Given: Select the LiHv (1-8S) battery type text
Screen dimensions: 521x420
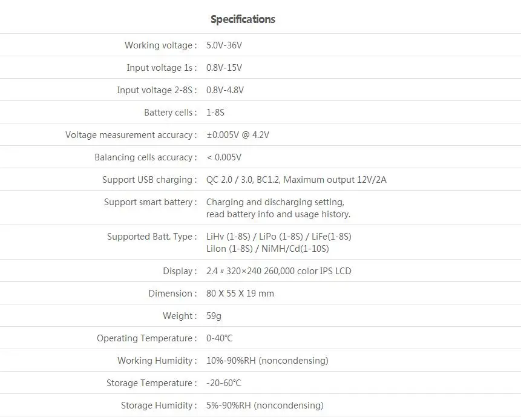Looking at the screenshot, I should pyautogui.click(x=228, y=237).
